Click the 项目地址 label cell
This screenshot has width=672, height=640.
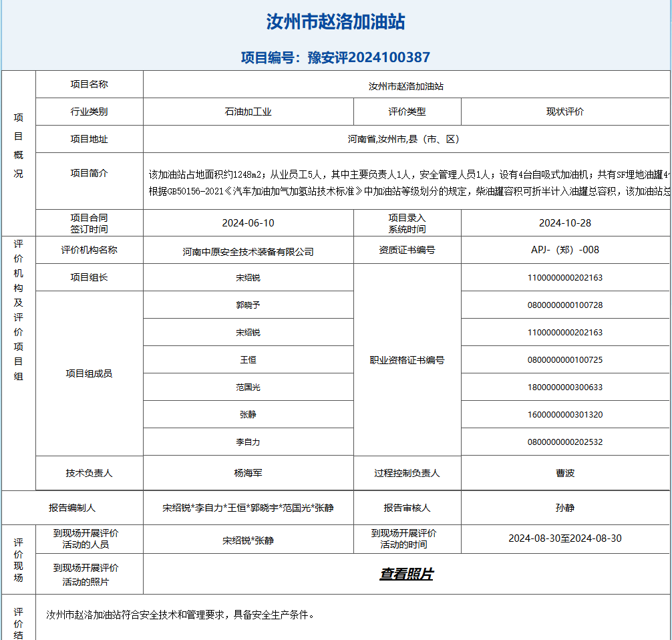click(89, 140)
